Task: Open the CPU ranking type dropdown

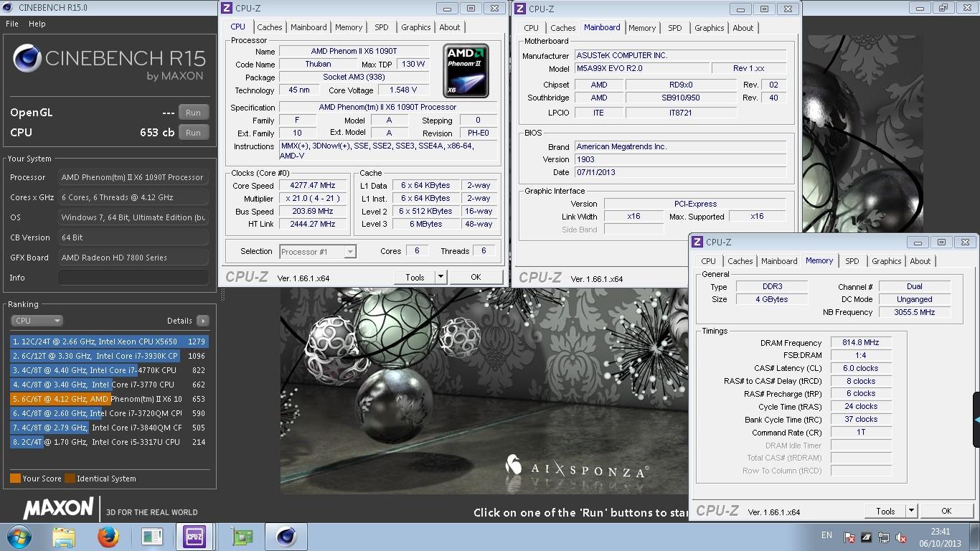Action: click(x=37, y=321)
